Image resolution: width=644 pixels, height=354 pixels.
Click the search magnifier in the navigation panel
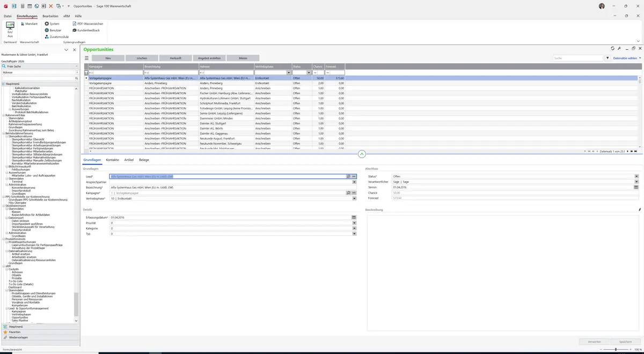pos(77,78)
